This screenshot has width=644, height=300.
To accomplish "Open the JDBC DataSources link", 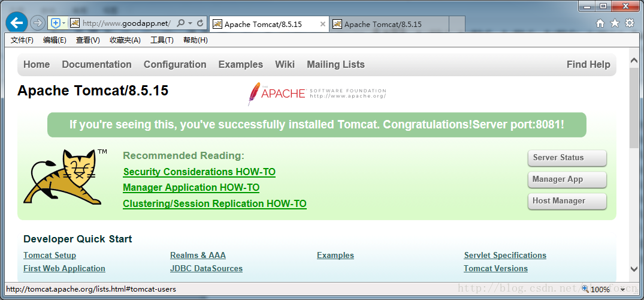I will click(x=206, y=268).
